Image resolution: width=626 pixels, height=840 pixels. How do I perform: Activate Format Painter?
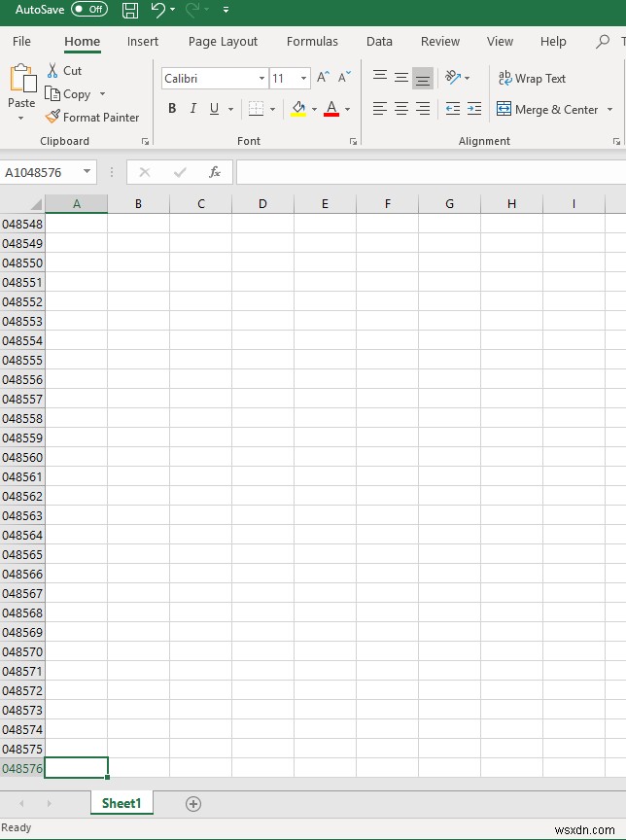tap(92, 118)
